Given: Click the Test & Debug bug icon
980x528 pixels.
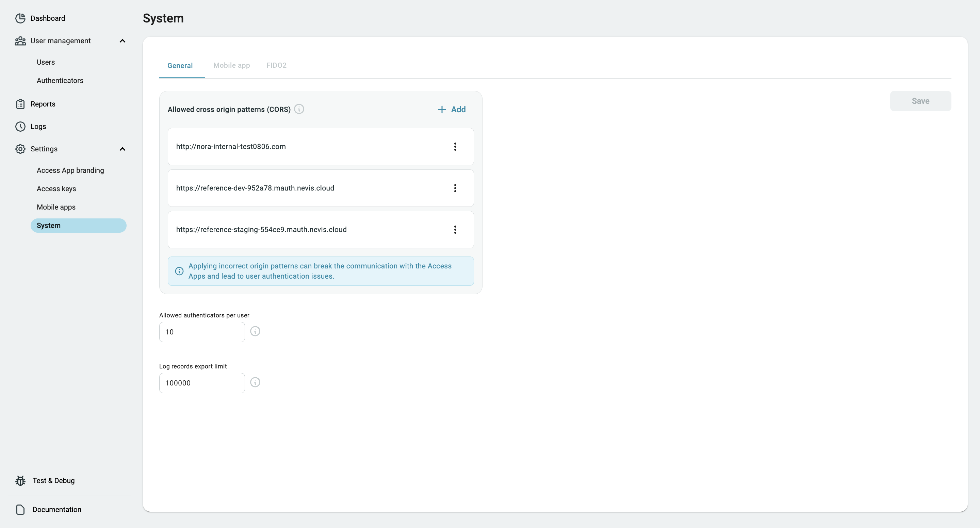Looking at the screenshot, I should pos(20,480).
